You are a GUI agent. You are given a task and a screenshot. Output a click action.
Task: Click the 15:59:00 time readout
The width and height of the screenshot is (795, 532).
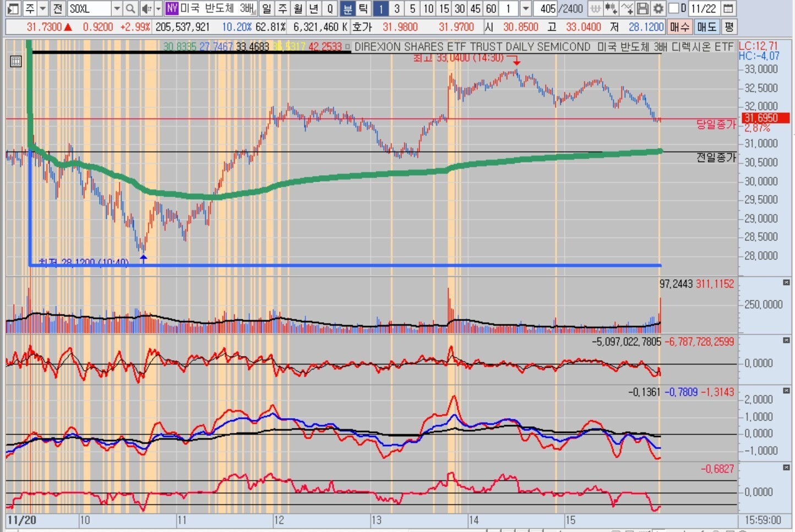763,520
